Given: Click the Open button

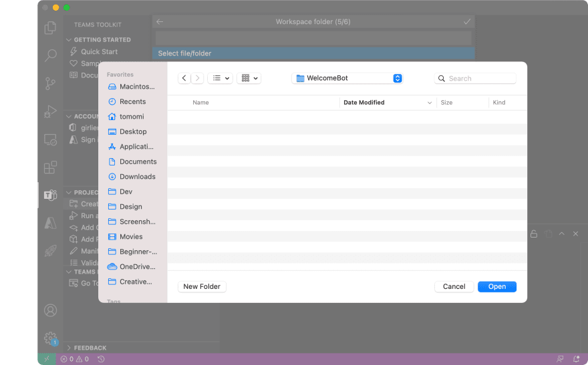Looking at the screenshot, I should coord(497,286).
